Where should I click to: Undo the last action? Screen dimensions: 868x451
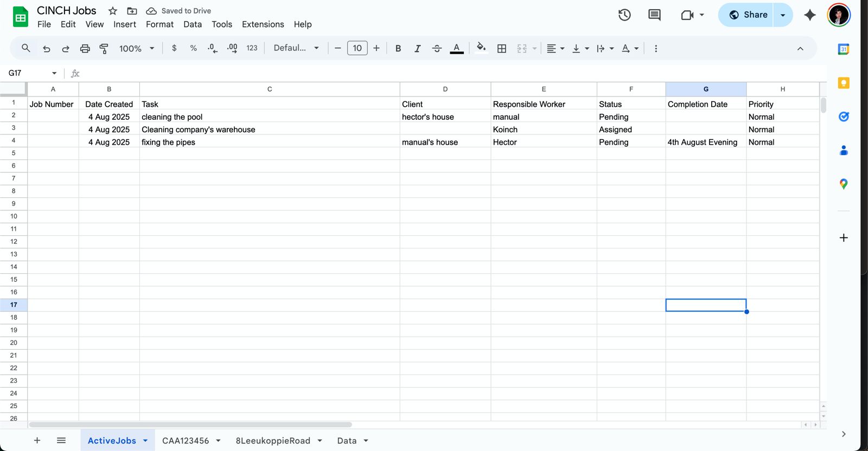coord(46,48)
